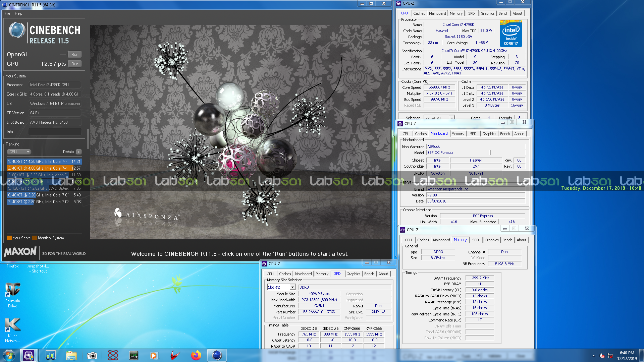644x362 pixels.
Task: Open Bench tab in CPU-Z SPD window
Action: (x=369, y=274)
